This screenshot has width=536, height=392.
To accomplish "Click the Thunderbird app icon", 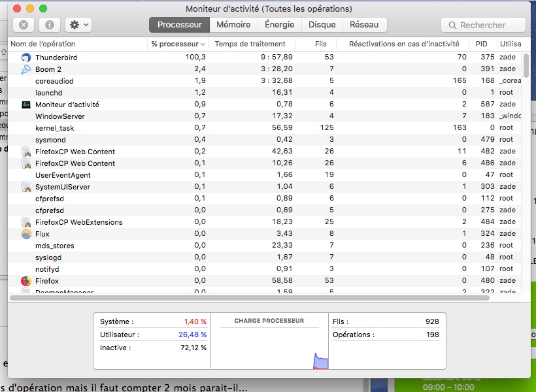I will 26,57.
